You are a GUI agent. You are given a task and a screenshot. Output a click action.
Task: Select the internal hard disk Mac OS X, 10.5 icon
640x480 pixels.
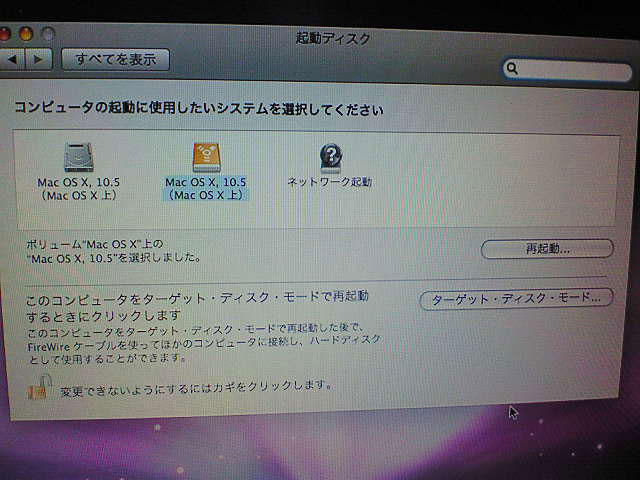(79, 157)
